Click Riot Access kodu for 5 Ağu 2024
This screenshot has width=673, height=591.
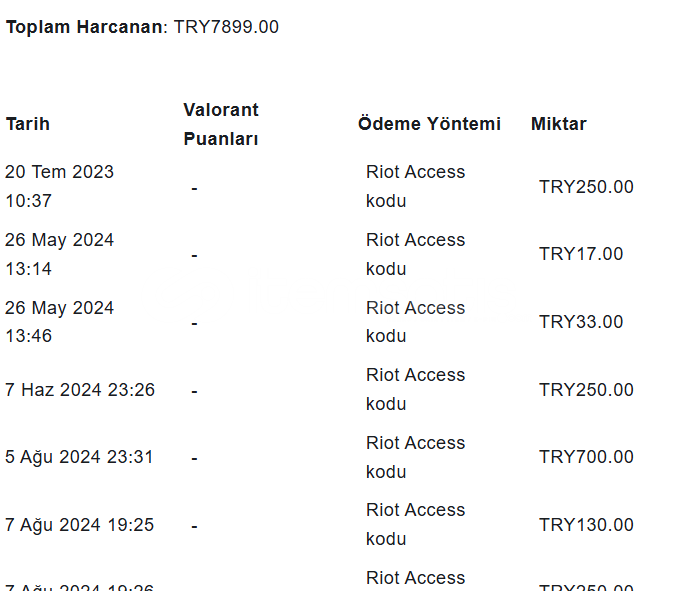click(415, 457)
